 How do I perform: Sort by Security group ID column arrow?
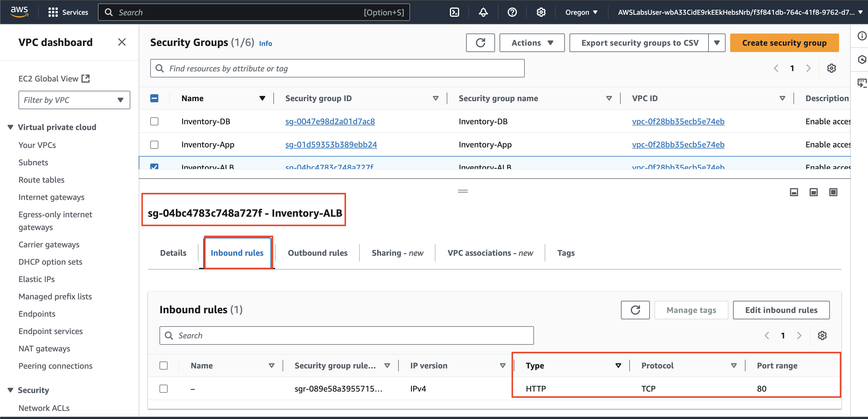(436, 99)
